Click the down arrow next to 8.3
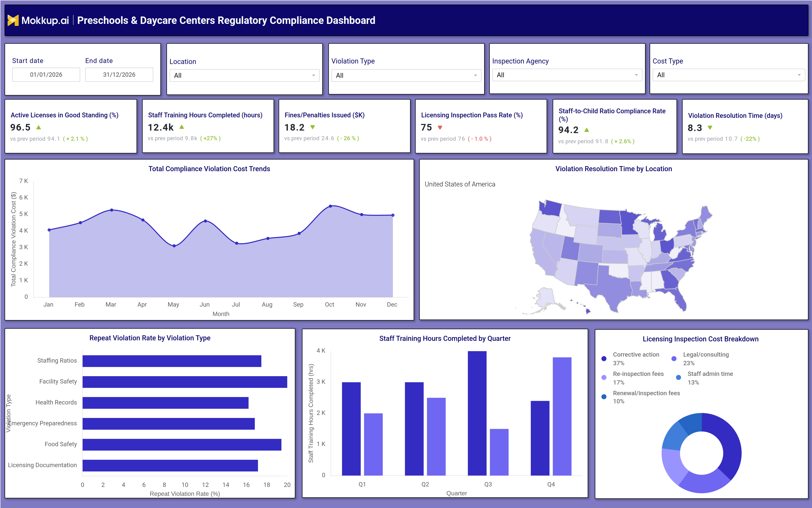 710,128
